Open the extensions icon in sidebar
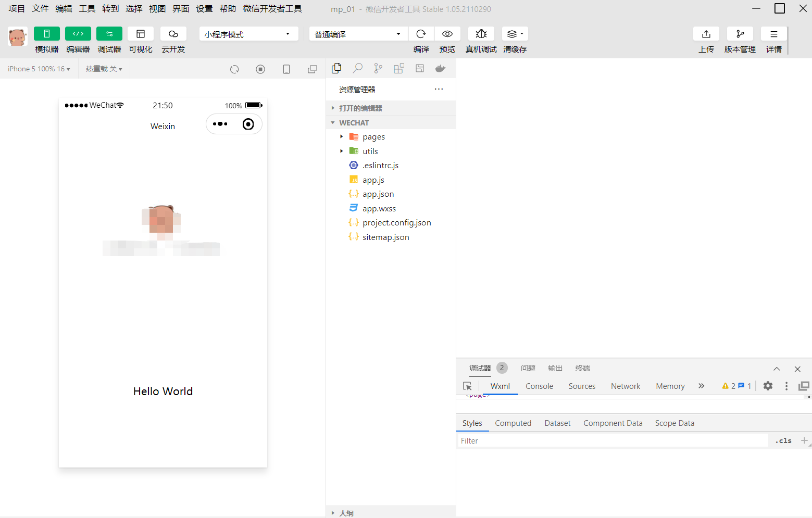This screenshot has height=518, width=812. pyautogui.click(x=399, y=68)
